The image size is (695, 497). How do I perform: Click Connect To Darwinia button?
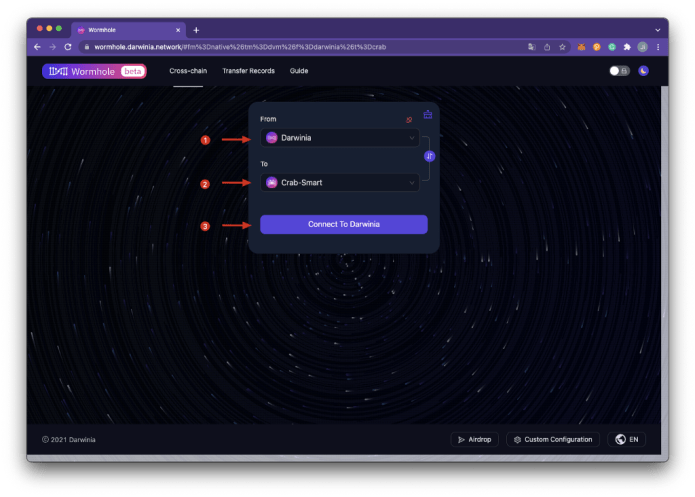pyautogui.click(x=344, y=224)
